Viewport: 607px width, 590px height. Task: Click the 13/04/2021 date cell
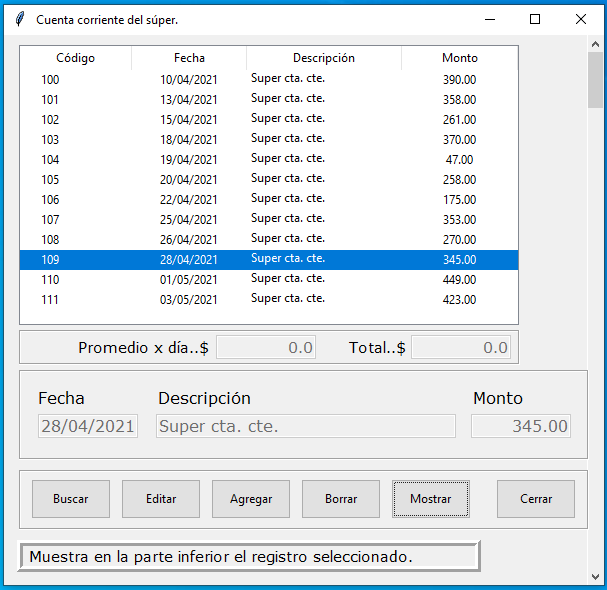point(189,99)
